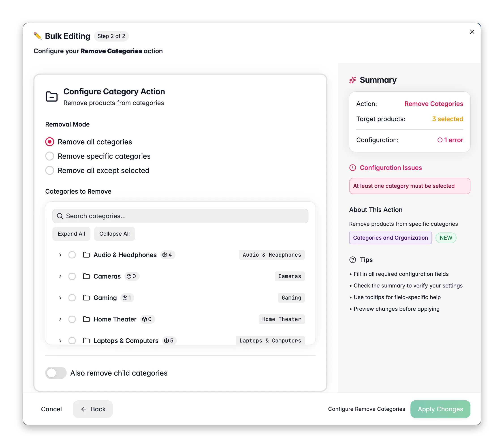Click the Cancel button

tap(51, 409)
